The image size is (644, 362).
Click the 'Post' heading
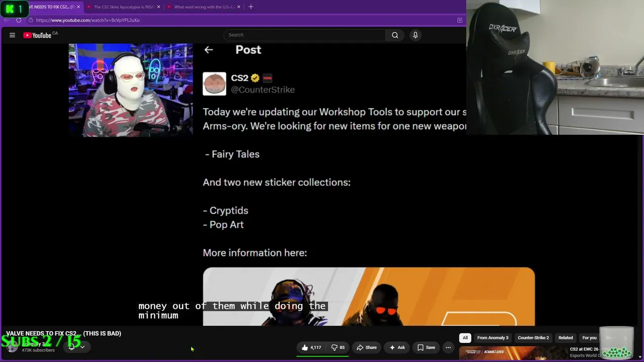(248, 50)
